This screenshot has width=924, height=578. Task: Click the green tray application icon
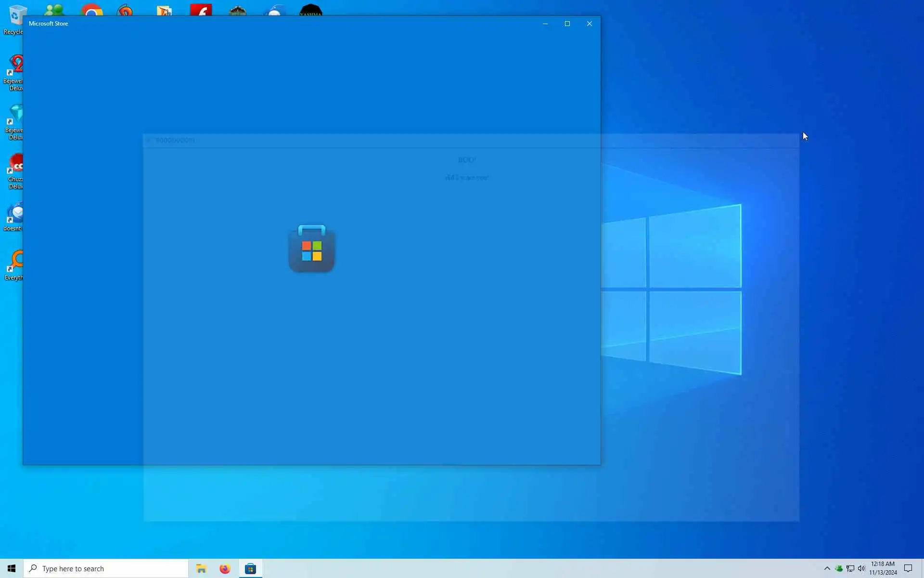click(839, 568)
